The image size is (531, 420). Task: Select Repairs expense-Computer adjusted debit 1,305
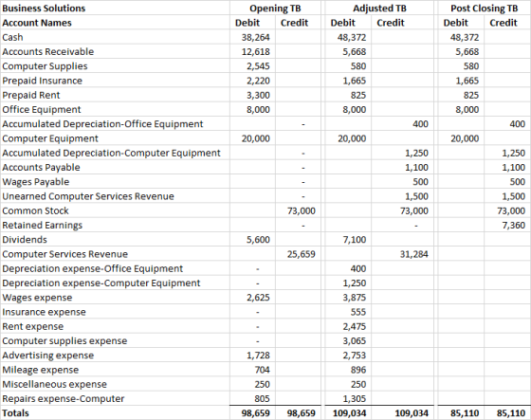355,398
